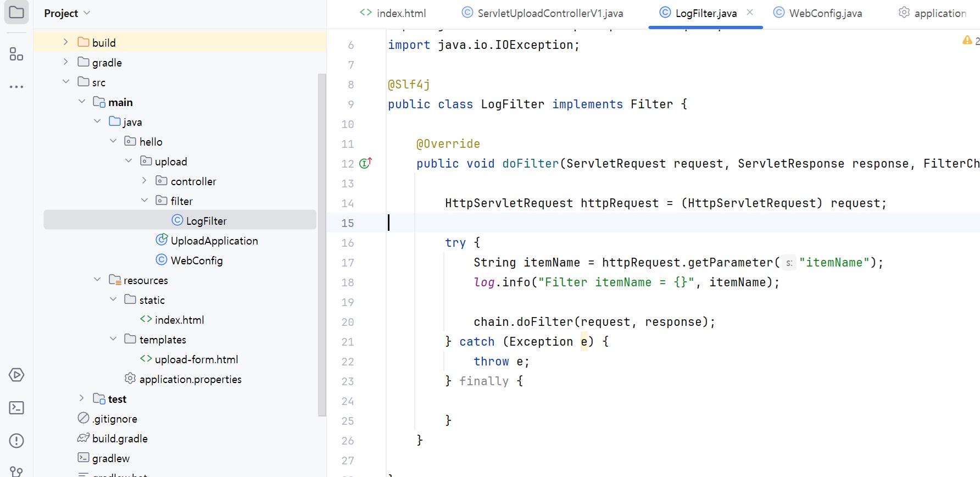Open index.html under static folder
The height and width of the screenshot is (477, 980).
179,320
